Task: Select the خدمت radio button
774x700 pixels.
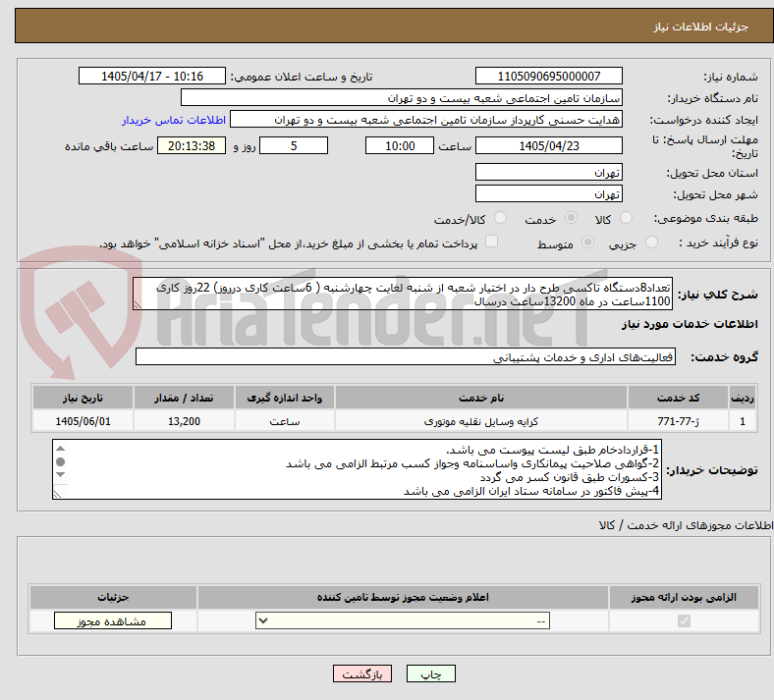Action: point(571,218)
